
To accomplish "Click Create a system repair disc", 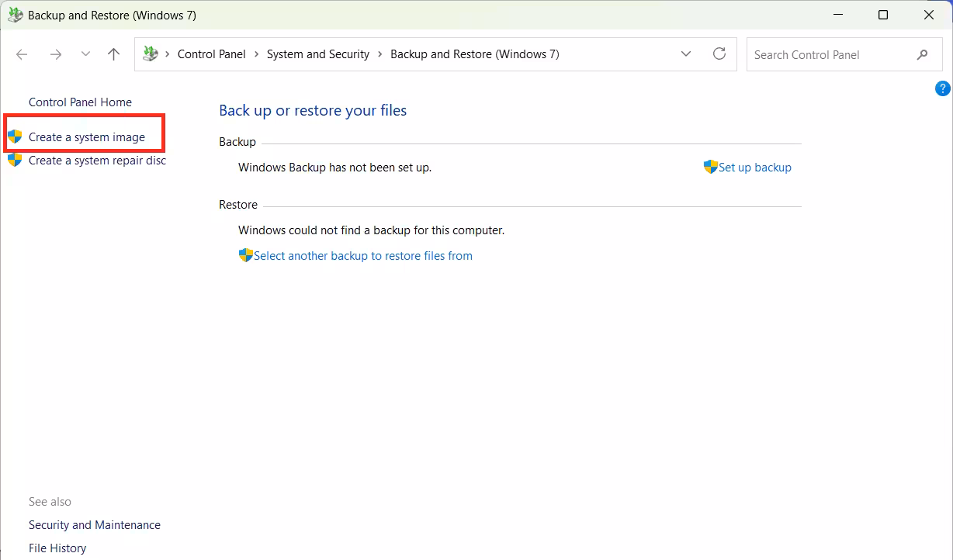I will click(97, 161).
